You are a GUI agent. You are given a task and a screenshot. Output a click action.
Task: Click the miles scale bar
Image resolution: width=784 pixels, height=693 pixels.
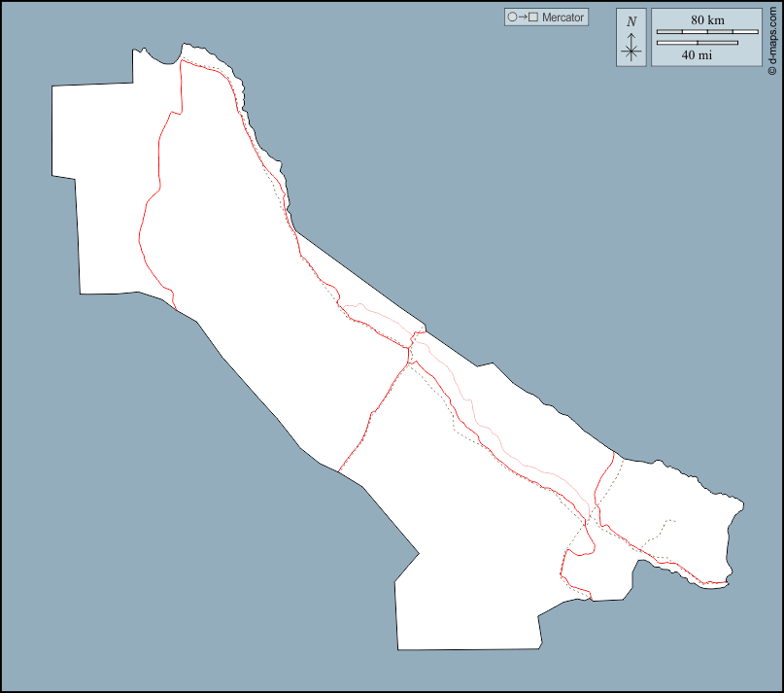click(x=697, y=43)
